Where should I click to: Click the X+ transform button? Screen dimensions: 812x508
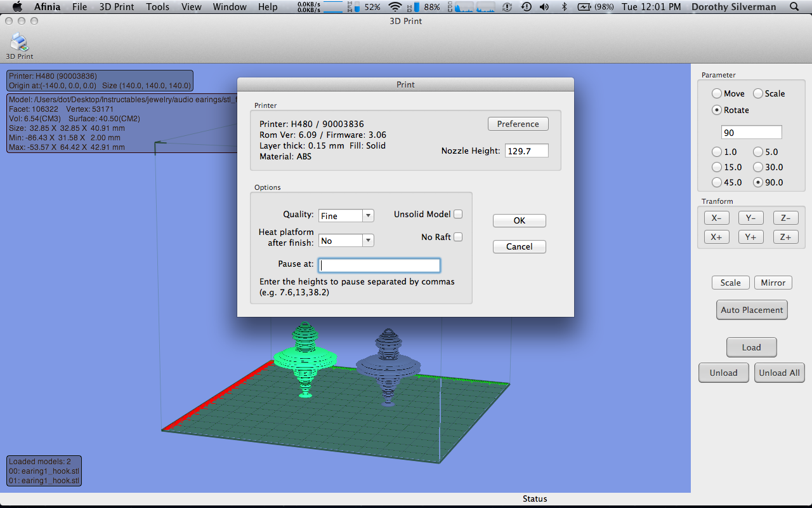point(716,237)
